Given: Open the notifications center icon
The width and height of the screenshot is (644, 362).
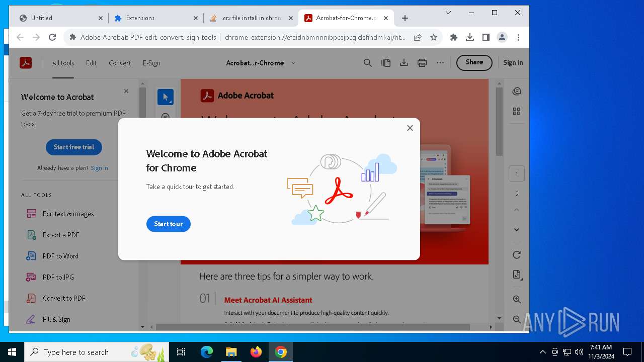Looking at the screenshot, I should [627, 352].
